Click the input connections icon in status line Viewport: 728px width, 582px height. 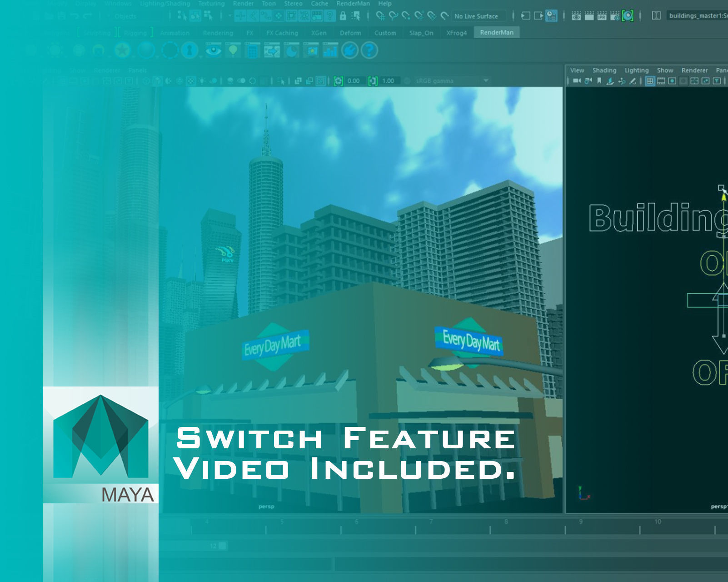pyautogui.click(x=526, y=16)
